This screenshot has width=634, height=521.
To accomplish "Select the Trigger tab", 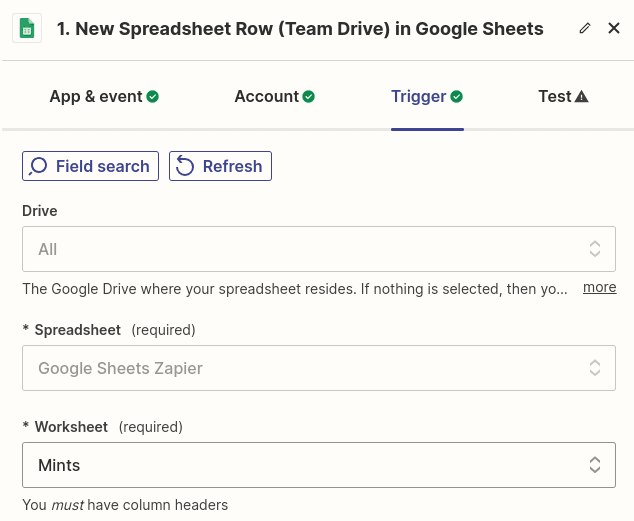I will [x=418, y=97].
